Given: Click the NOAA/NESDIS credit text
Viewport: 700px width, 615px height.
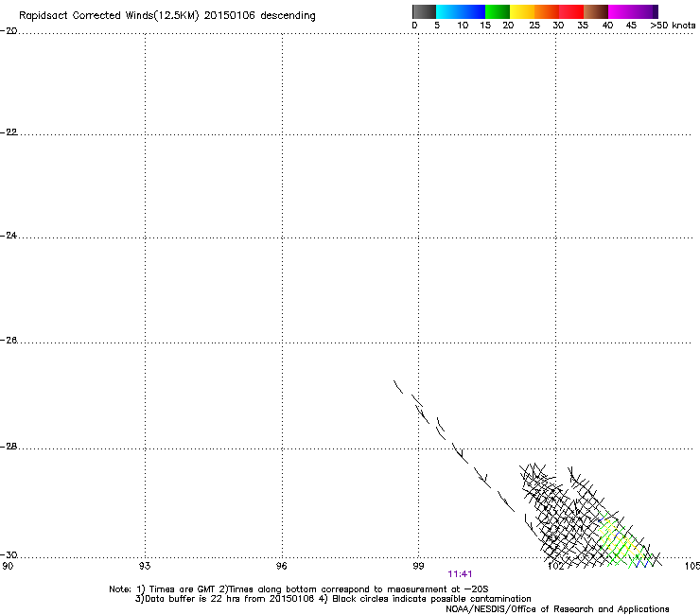Looking at the screenshot, I should pos(557,609).
